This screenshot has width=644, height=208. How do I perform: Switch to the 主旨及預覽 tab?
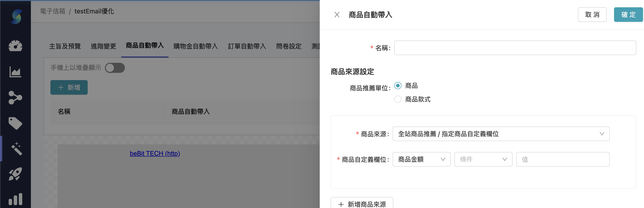tap(65, 46)
